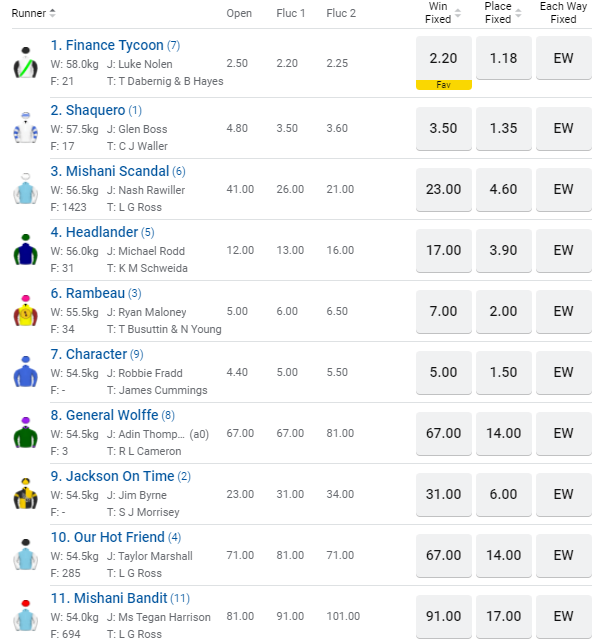The image size is (603, 644).
Task: Open the Finance Tycoon runner link
Action: point(107,45)
